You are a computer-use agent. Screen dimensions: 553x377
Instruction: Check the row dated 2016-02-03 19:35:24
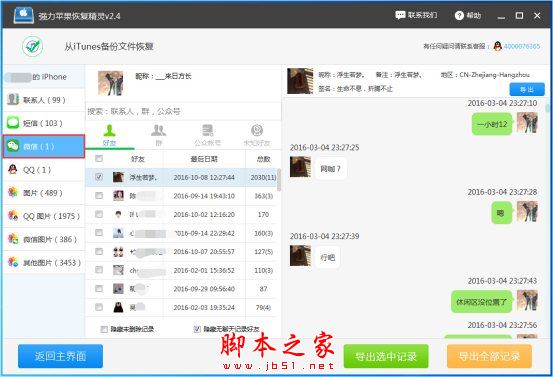[x=99, y=307]
